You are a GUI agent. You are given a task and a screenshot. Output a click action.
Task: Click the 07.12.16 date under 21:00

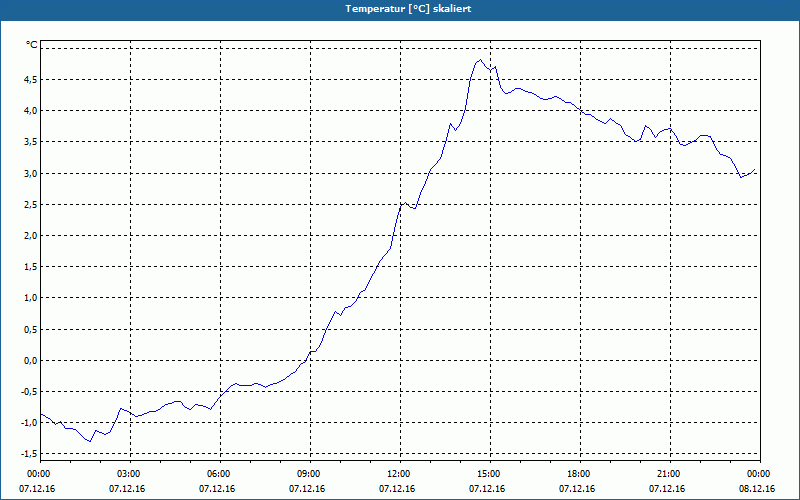click(667, 489)
